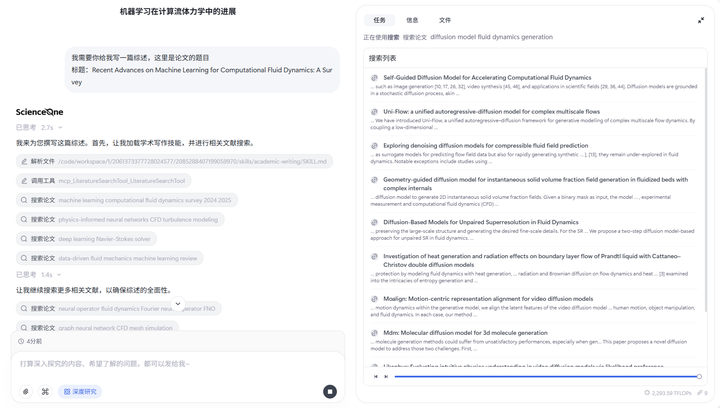
Task: Click the icon beside Geometry-guided diffusion result
Action: 374,179
